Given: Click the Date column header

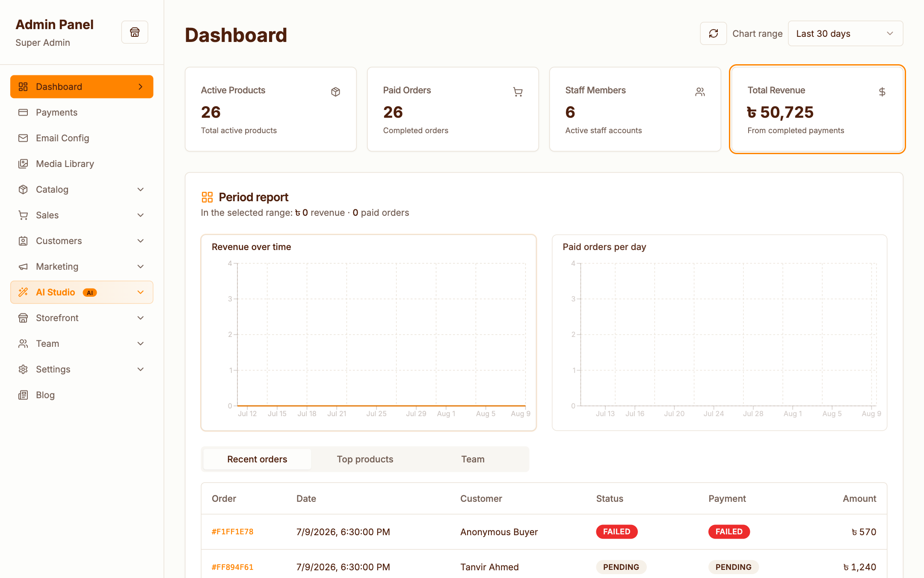Looking at the screenshot, I should click(x=306, y=498).
